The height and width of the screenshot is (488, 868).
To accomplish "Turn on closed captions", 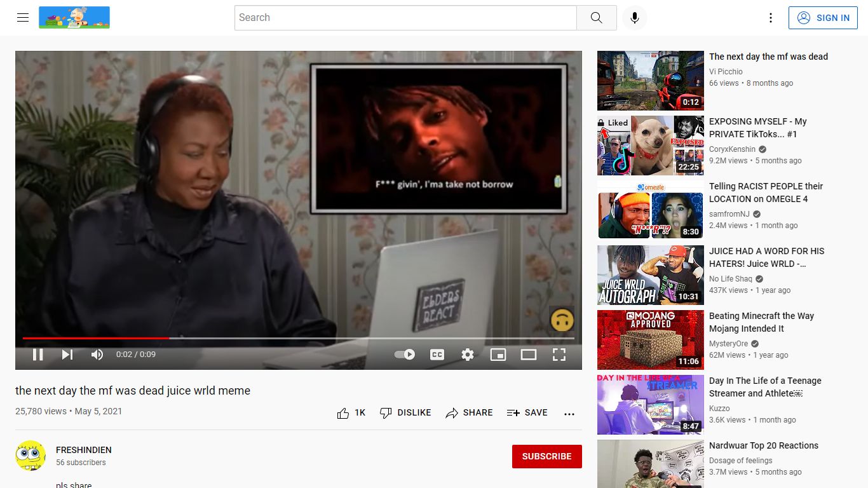I will (x=437, y=355).
